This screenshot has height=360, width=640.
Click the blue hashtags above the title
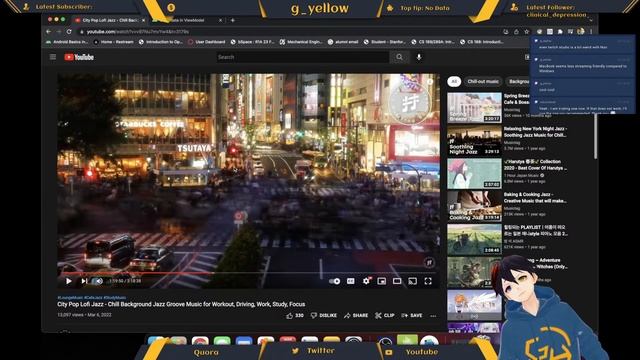click(x=91, y=298)
